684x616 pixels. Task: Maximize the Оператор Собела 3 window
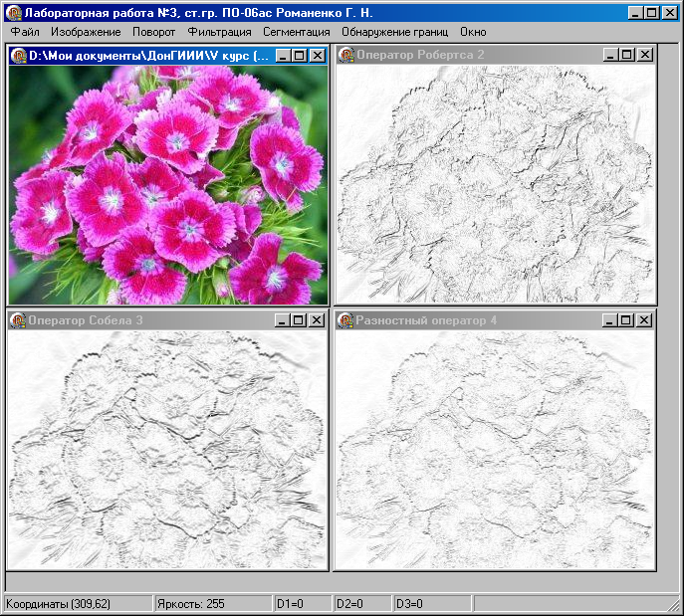pyautogui.click(x=299, y=320)
